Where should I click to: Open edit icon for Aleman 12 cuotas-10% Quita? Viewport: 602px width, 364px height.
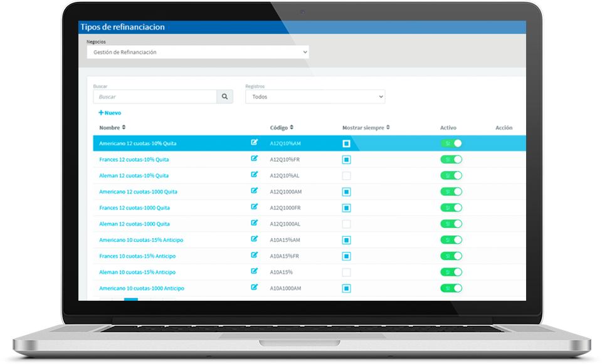tap(254, 175)
